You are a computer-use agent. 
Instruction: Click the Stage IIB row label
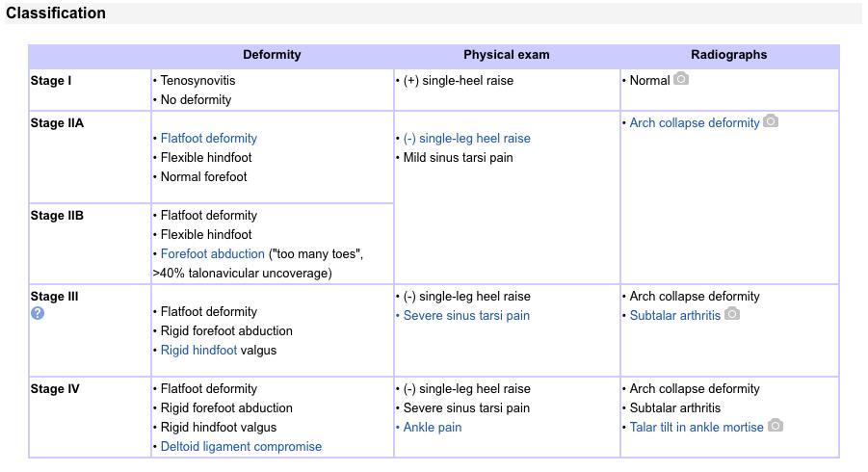pos(57,215)
